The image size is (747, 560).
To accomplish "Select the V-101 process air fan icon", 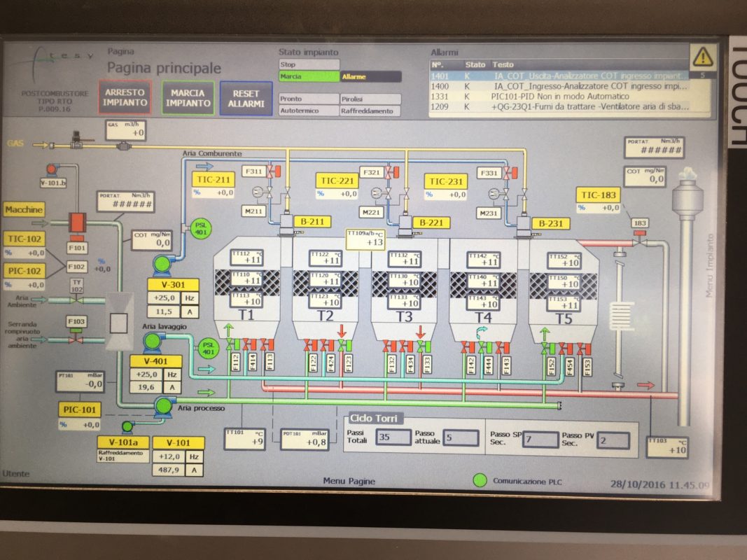I will (163, 407).
